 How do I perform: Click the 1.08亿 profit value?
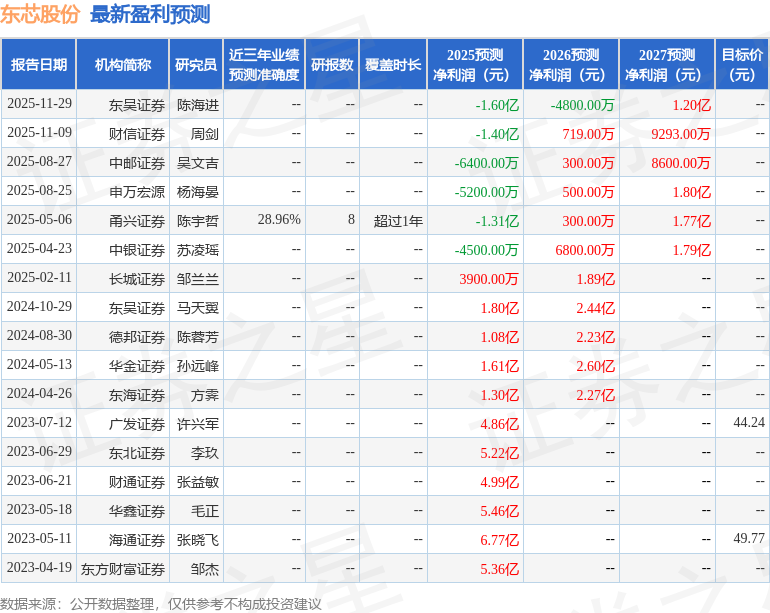coord(499,337)
